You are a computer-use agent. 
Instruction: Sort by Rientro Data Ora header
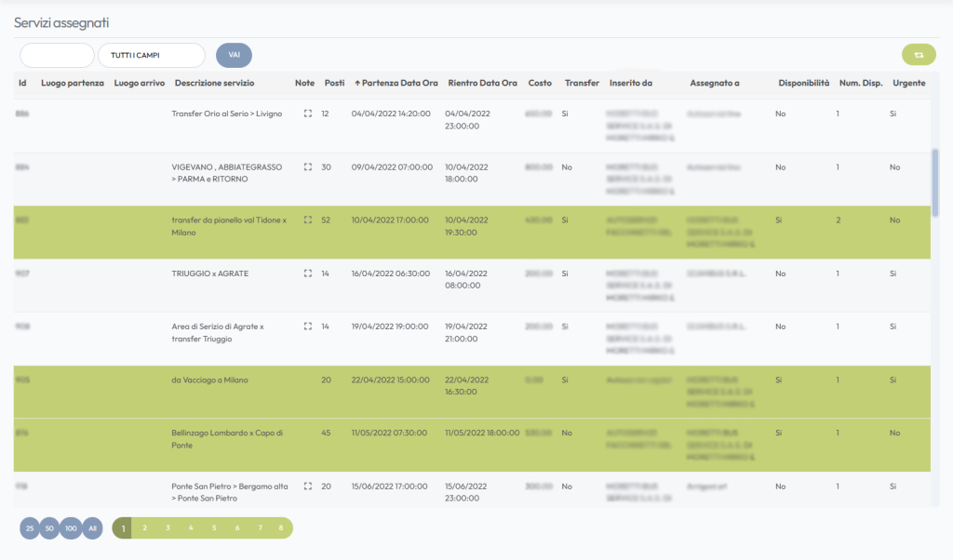coord(482,83)
